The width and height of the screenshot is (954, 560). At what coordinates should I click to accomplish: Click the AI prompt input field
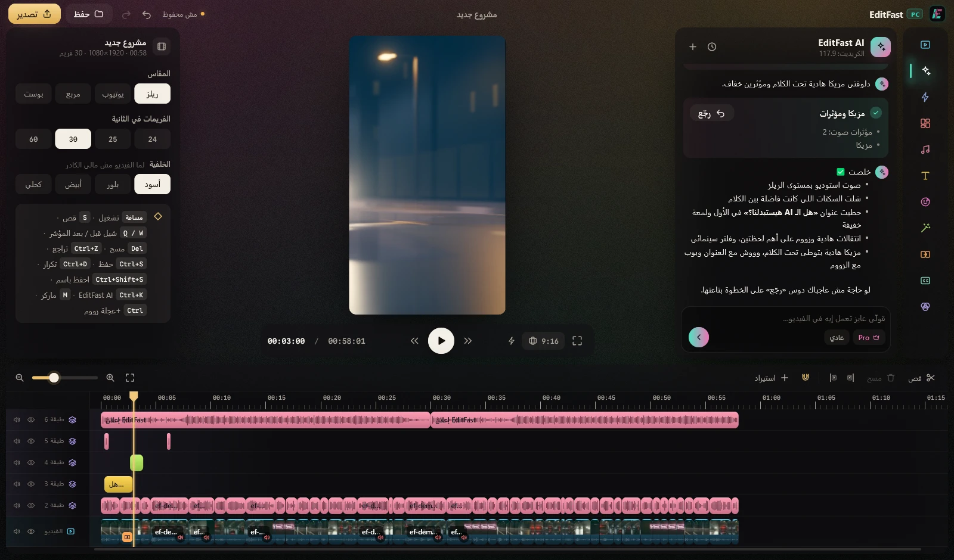point(786,319)
